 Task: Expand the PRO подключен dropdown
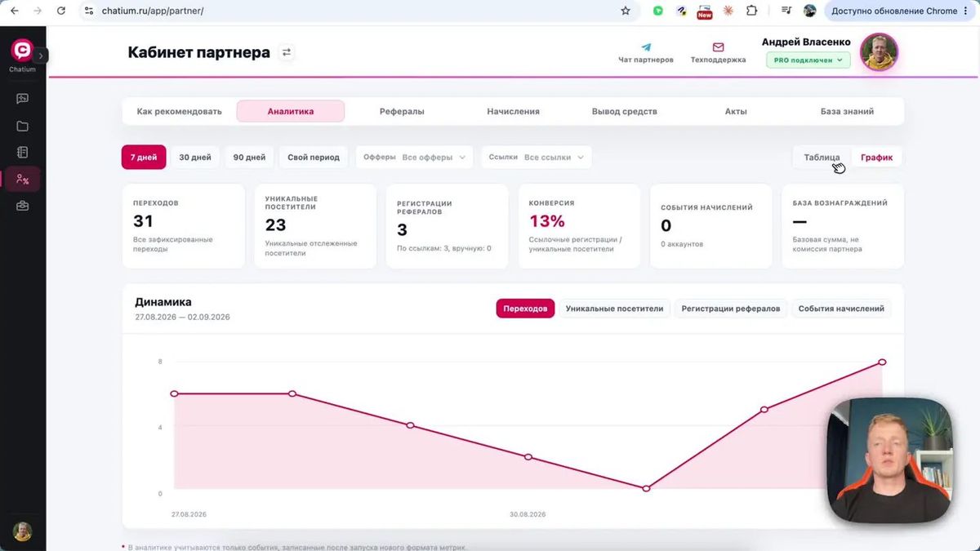point(808,60)
